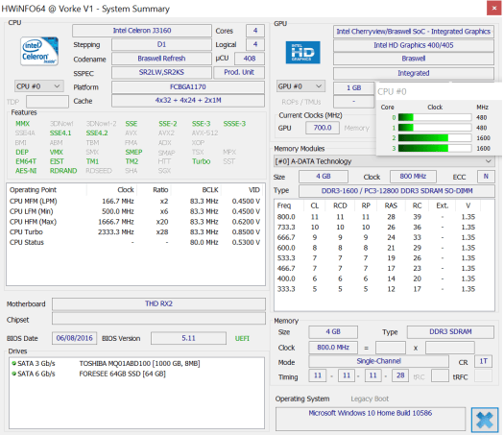This screenshot has height=435, width=504.
Task: Click the cache value 4x32 + 4x24 + 2x1M
Action: click(x=188, y=100)
